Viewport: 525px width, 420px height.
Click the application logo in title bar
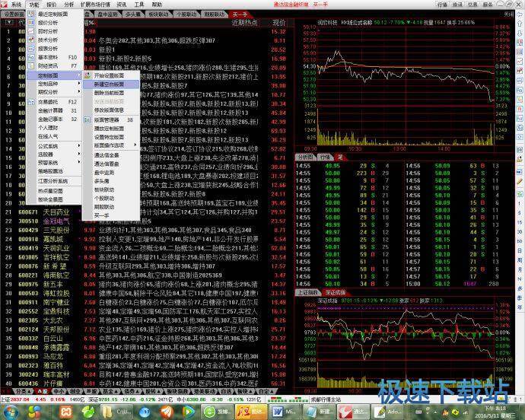pos(4,5)
